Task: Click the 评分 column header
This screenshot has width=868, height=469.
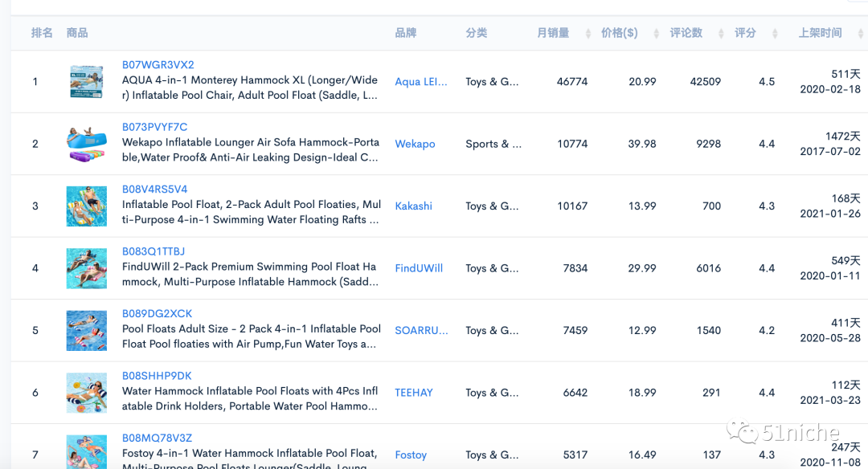Action: (x=745, y=33)
